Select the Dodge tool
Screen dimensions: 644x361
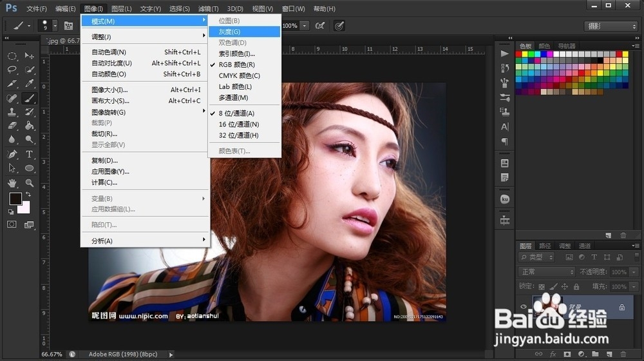point(29,139)
